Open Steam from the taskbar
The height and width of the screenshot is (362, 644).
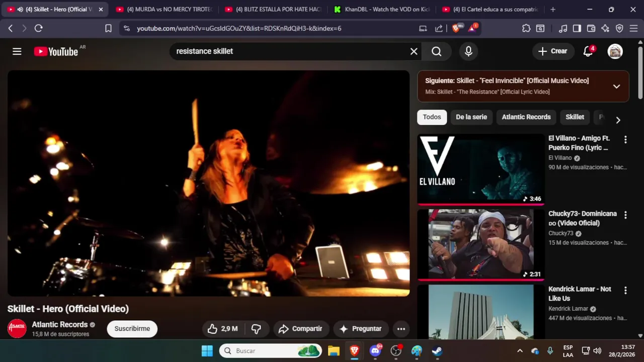pyautogui.click(x=437, y=351)
